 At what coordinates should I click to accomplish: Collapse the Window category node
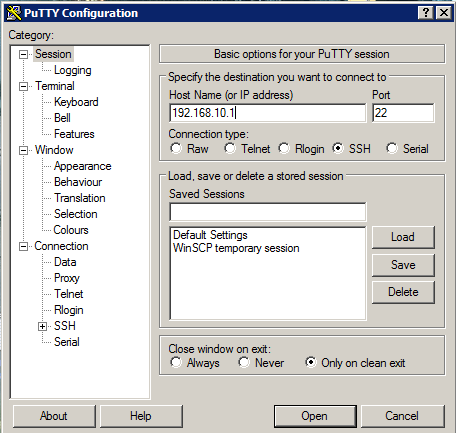[23, 150]
